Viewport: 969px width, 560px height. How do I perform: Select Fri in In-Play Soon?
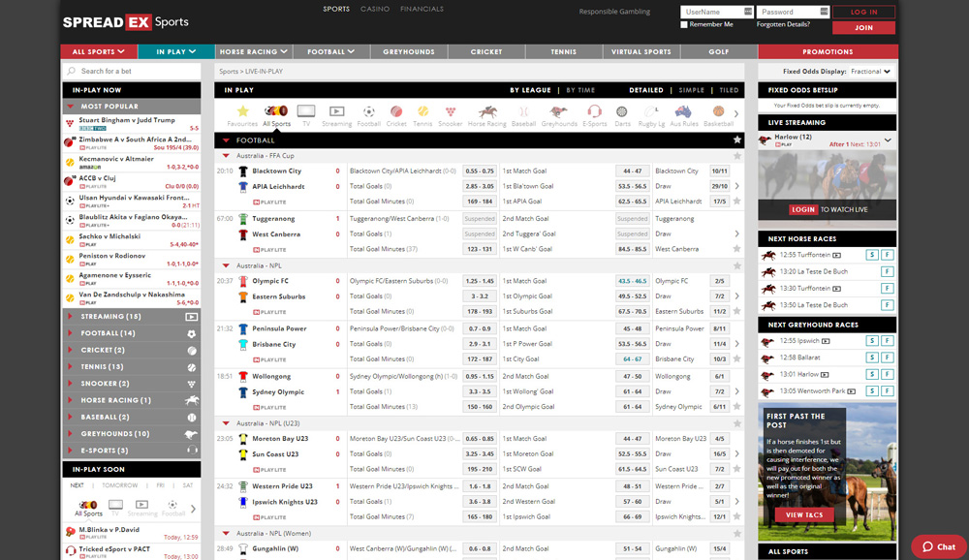[x=161, y=485]
